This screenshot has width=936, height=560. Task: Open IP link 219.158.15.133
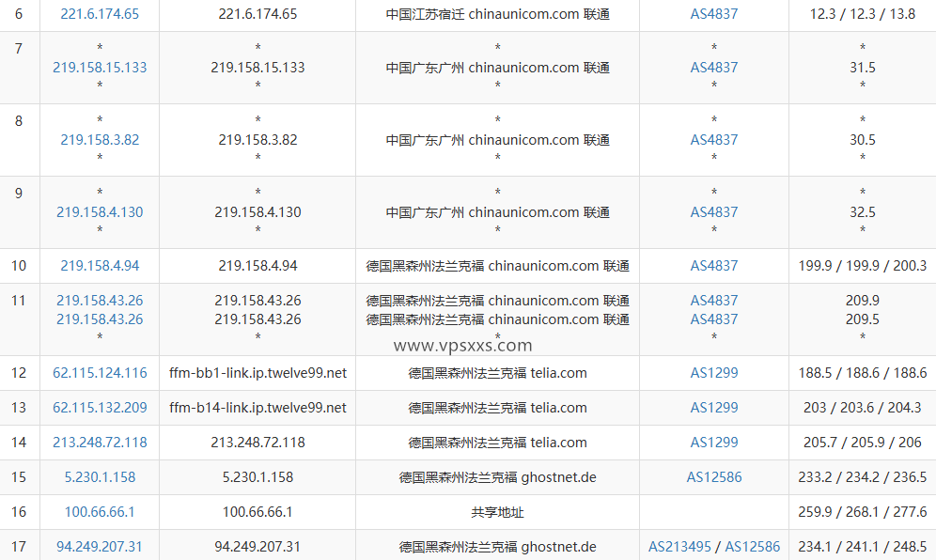coord(100,68)
